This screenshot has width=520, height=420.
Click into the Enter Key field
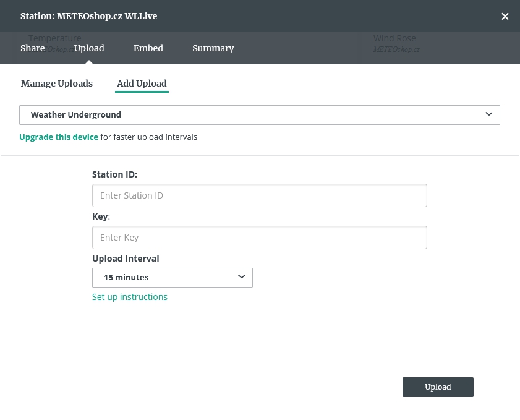pos(259,238)
